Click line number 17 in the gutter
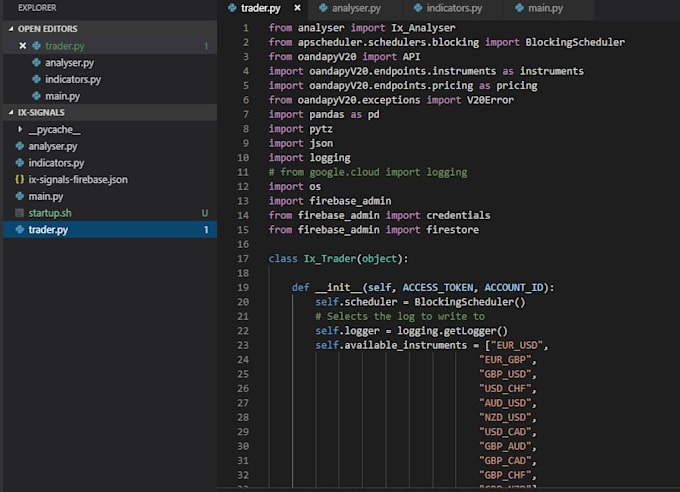 pos(243,259)
